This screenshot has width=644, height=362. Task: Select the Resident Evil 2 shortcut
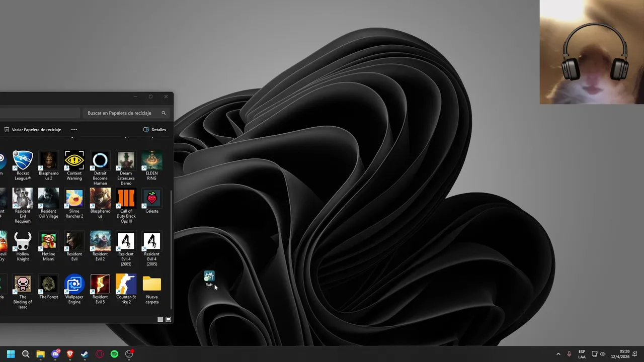100,246
